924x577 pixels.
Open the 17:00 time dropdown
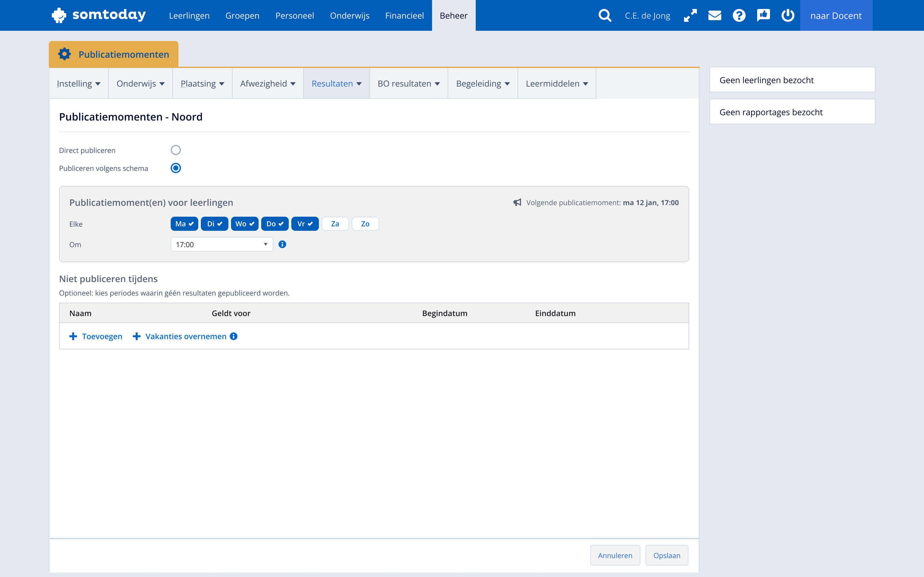point(221,244)
